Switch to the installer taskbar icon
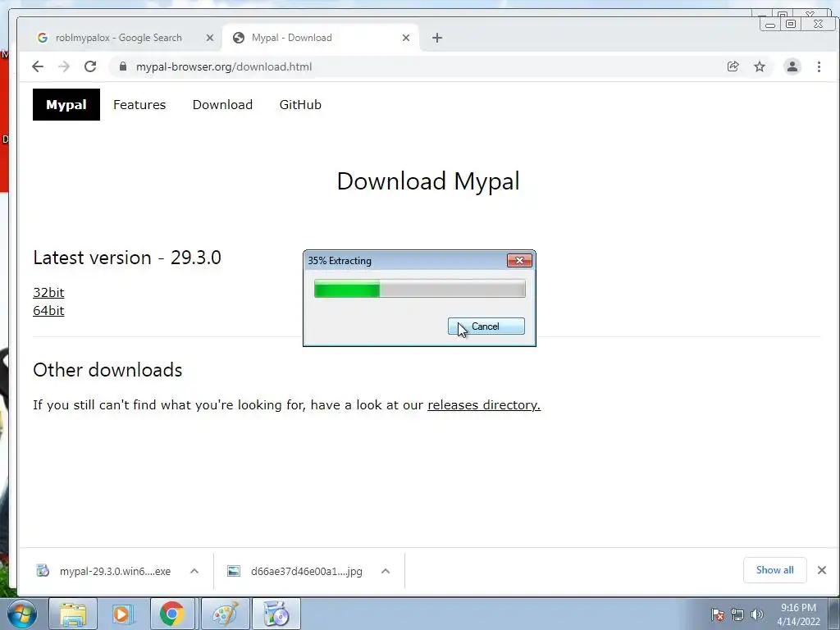The width and height of the screenshot is (840, 630). (276, 614)
